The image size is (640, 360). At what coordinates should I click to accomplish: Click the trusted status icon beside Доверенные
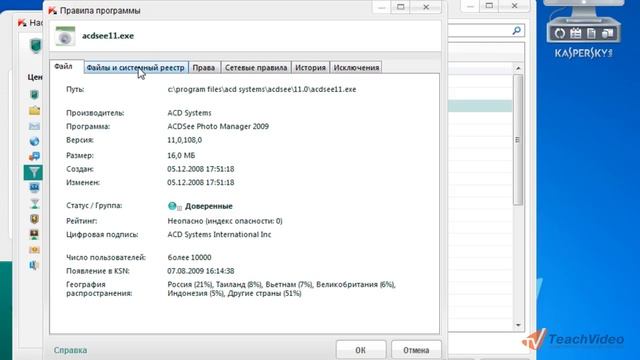pos(174,206)
